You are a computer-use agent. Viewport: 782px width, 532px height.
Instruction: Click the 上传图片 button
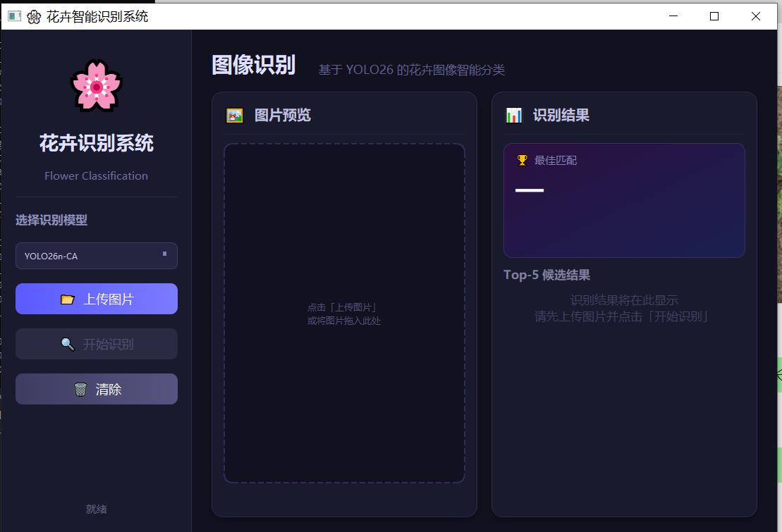pyautogui.click(x=96, y=298)
